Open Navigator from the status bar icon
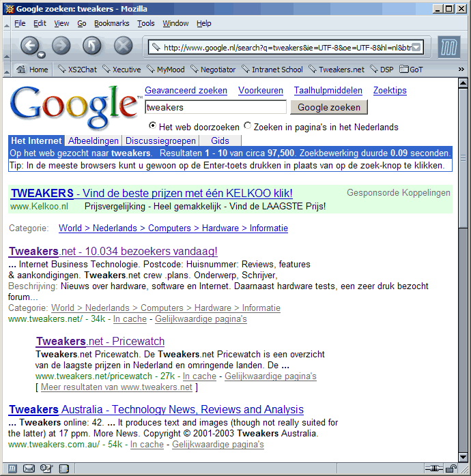471x476 pixels. (x=12, y=468)
